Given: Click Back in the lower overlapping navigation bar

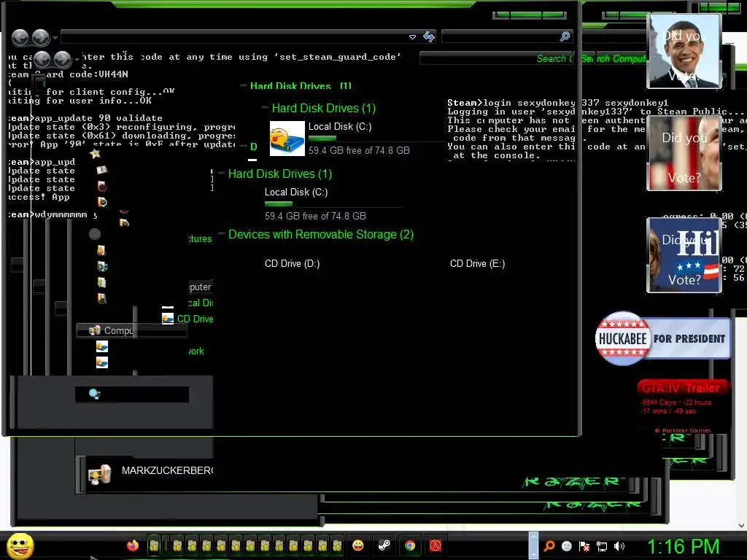Looking at the screenshot, I should click(x=42, y=59).
